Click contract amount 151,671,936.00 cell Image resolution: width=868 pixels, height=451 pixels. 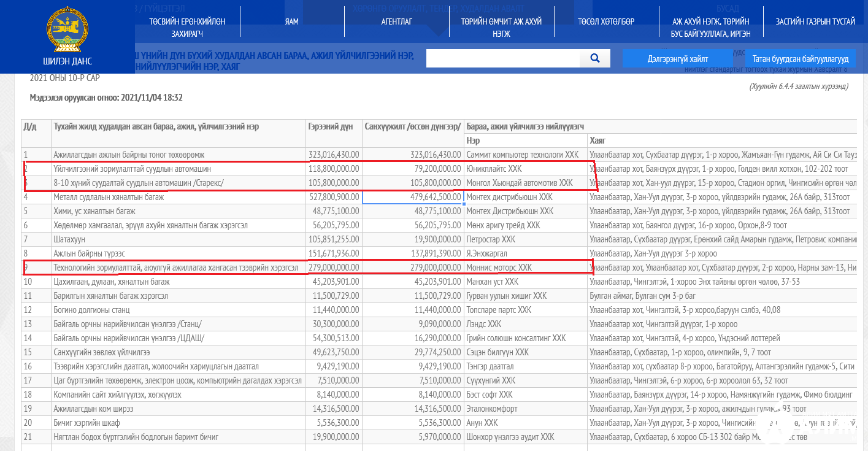334,253
